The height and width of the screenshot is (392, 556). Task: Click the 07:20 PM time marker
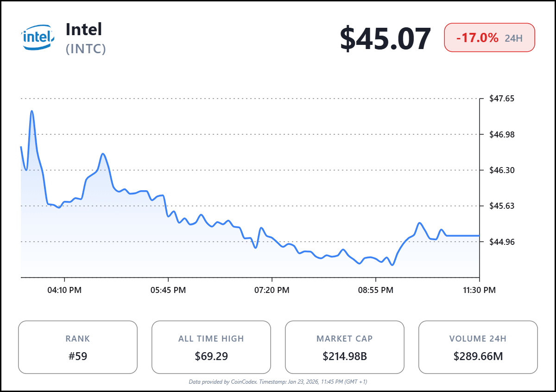point(272,290)
